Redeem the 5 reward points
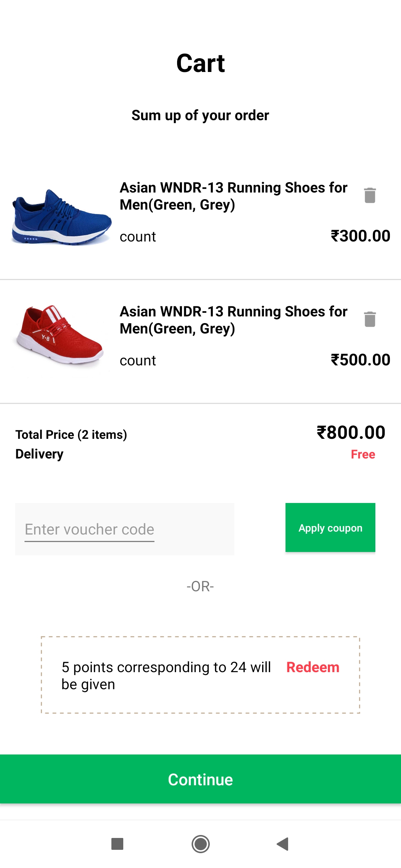 pyautogui.click(x=313, y=667)
